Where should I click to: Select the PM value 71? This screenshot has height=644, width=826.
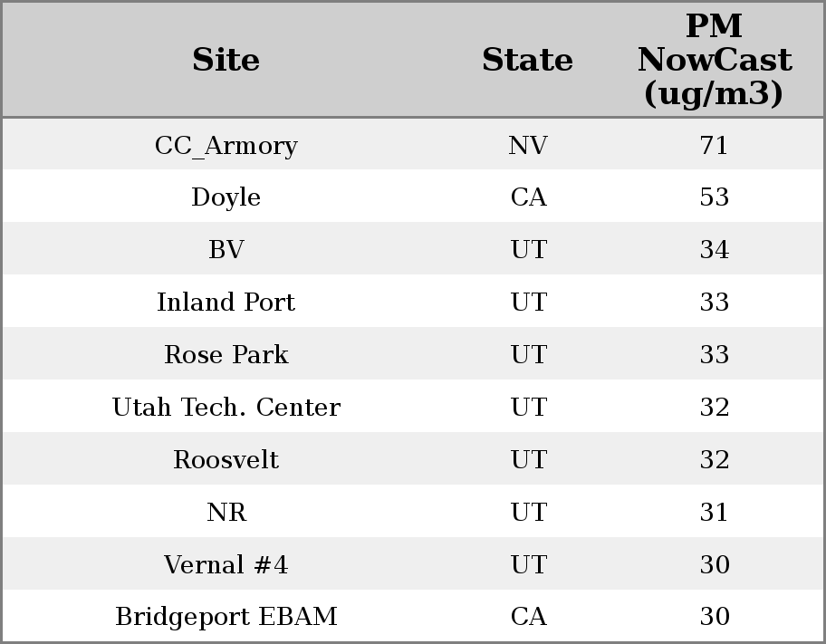714,145
